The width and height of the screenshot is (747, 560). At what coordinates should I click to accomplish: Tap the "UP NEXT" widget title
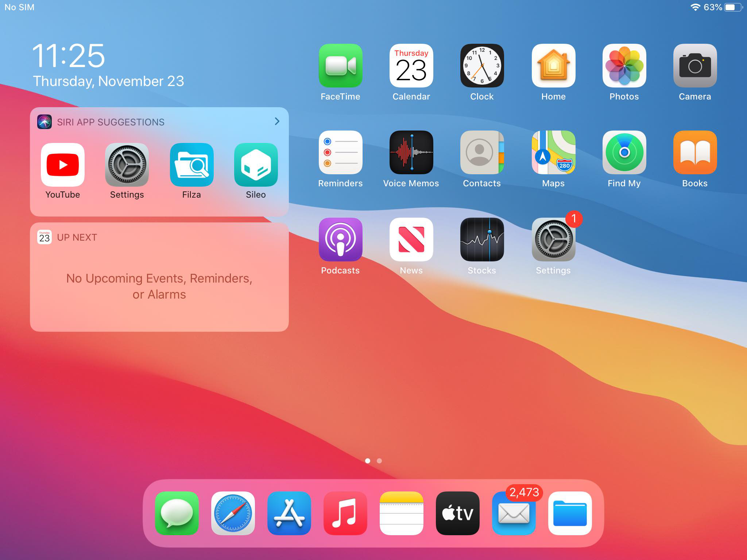77,237
